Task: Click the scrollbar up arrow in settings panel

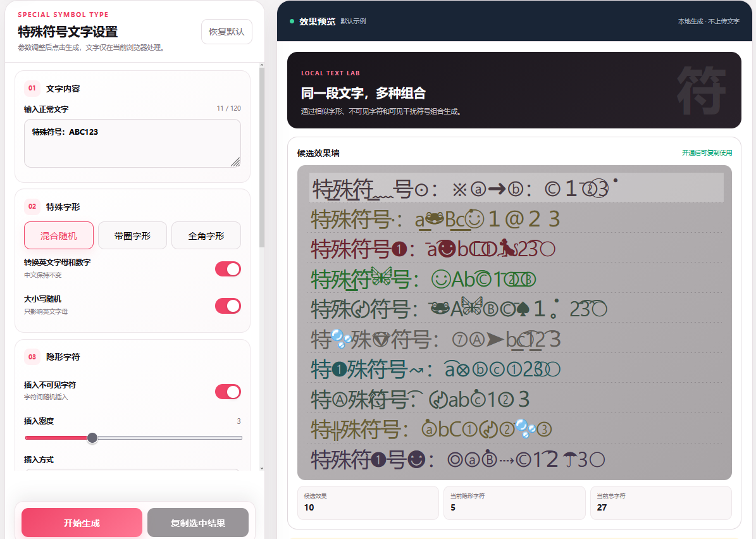Action: (262, 65)
